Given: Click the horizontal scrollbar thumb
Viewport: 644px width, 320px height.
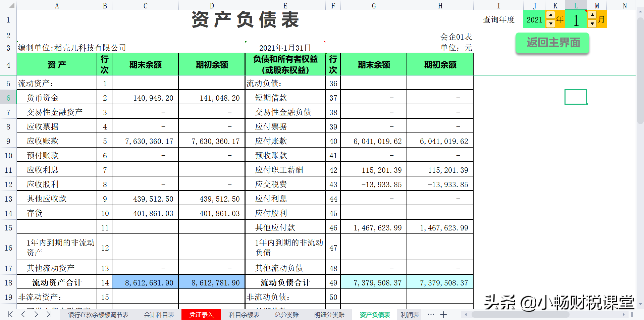Looking at the screenshot, I should 520,315.
